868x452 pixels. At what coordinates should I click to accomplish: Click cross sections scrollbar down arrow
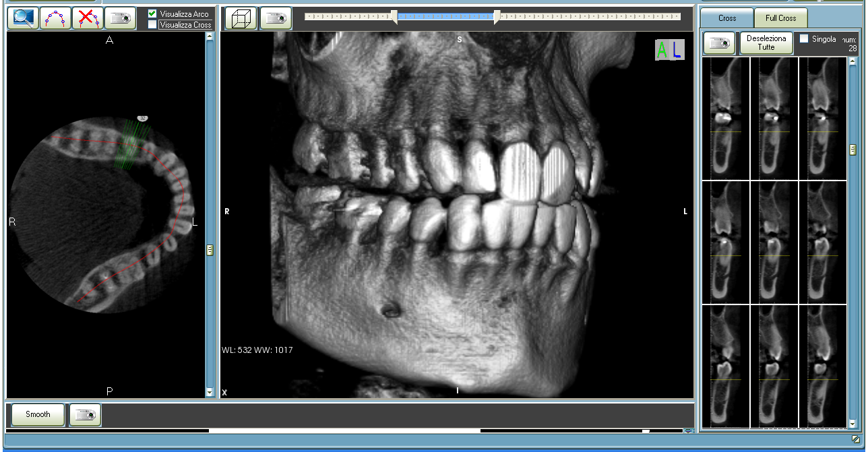(852, 424)
